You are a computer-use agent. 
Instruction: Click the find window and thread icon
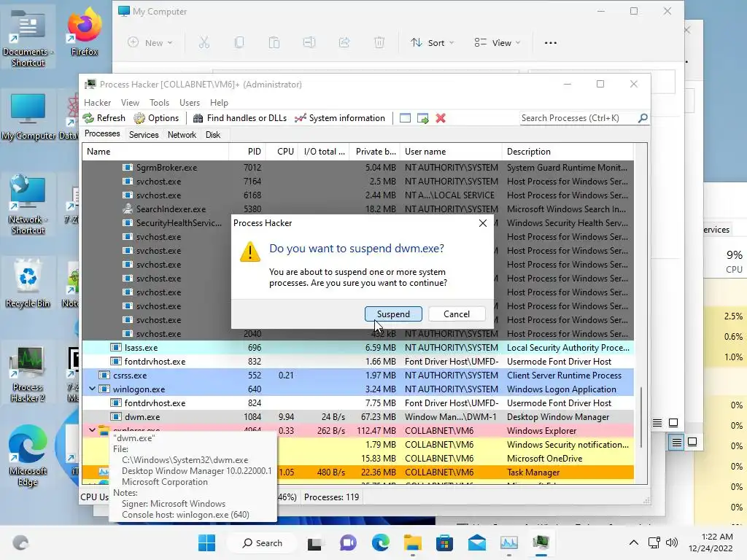click(422, 118)
